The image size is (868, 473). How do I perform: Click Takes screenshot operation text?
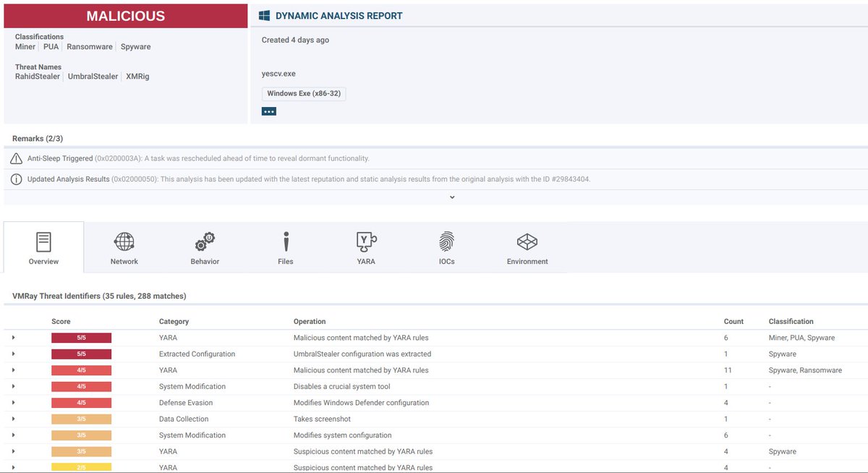click(x=322, y=419)
